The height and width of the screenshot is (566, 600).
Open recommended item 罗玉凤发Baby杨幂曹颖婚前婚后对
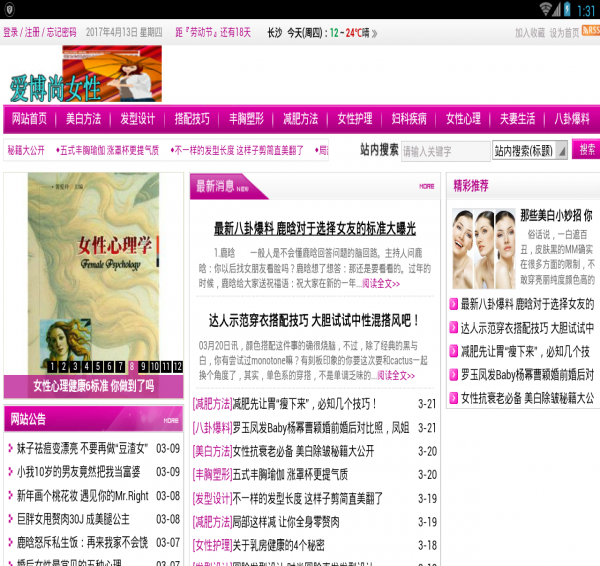(x=527, y=375)
